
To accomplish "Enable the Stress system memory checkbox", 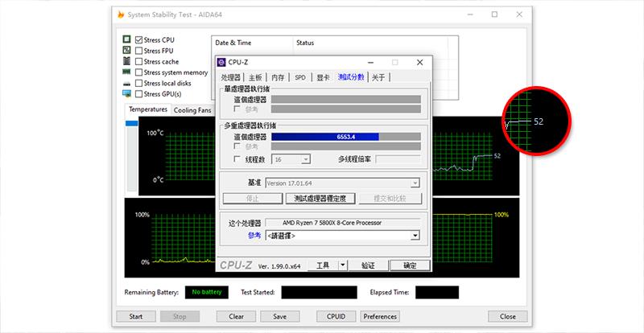I will tap(138, 72).
